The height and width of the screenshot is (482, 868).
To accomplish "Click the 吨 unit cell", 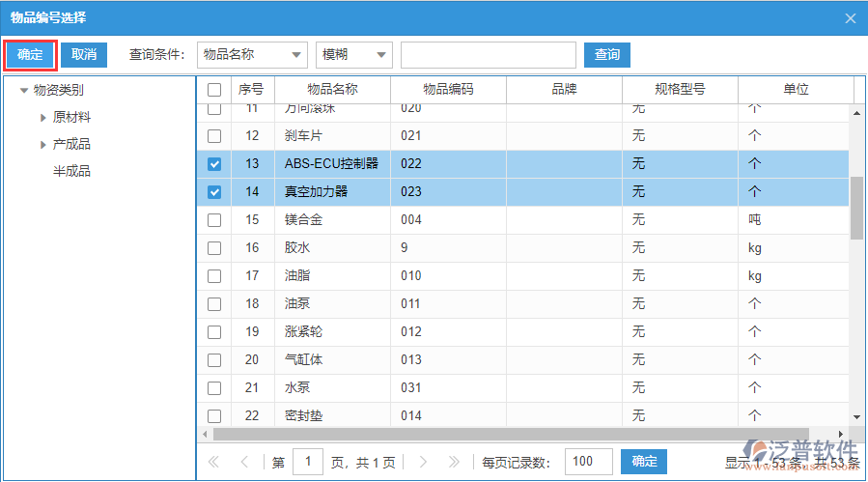I will [x=794, y=220].
